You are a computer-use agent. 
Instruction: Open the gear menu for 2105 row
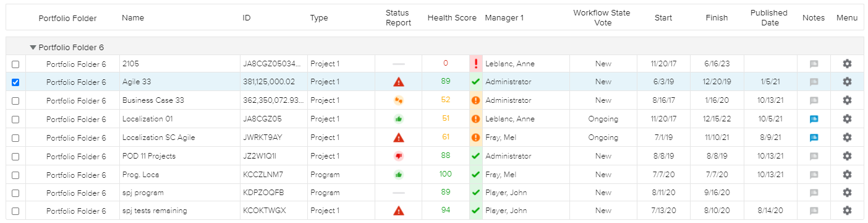(847, 63)
